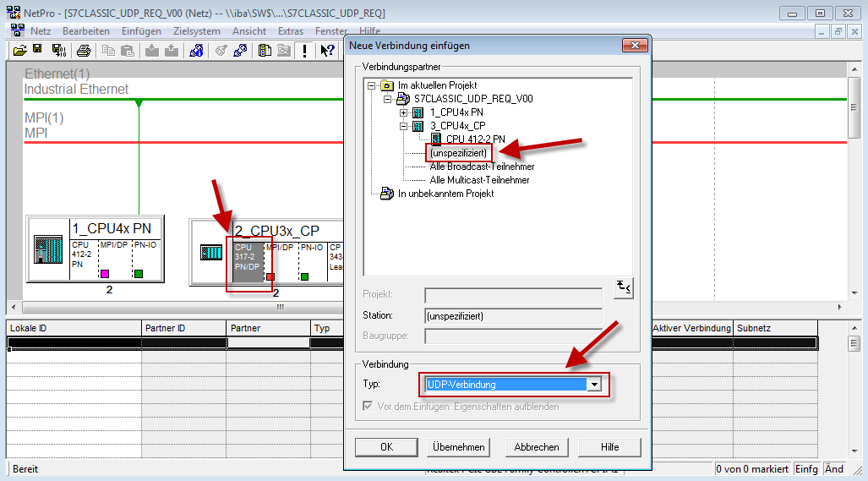
Task: Open the Extras menu
Action: (x=291, y=31)
